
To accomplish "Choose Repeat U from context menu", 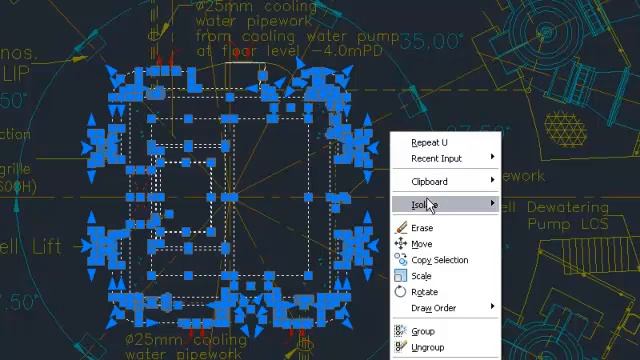I will [x=429, y=142].
